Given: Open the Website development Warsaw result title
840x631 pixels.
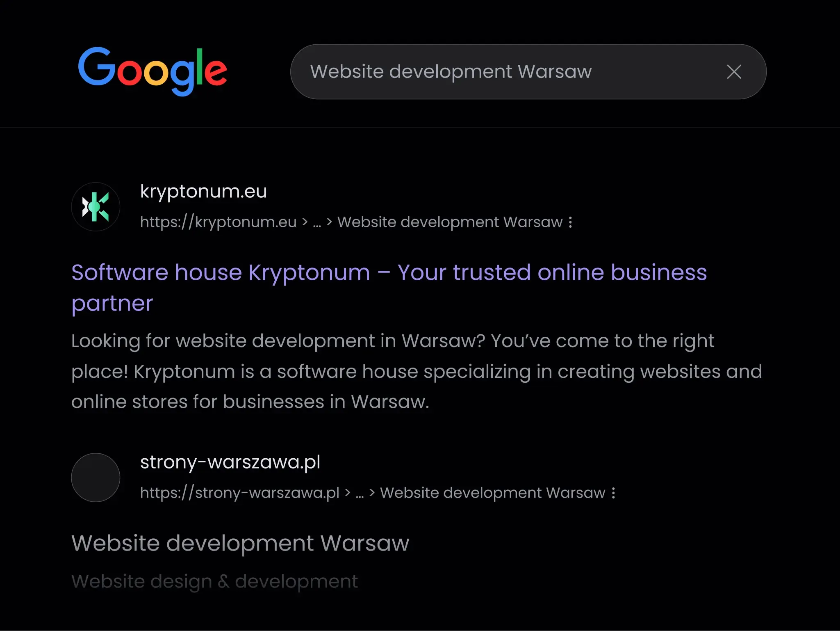Looking at the screenshot, I should (x=240, y=543).
